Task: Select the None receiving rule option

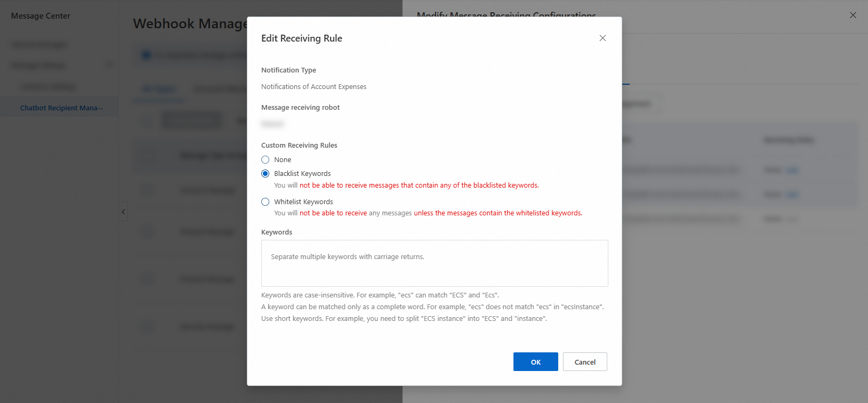Action: click(x=266, y=159)
